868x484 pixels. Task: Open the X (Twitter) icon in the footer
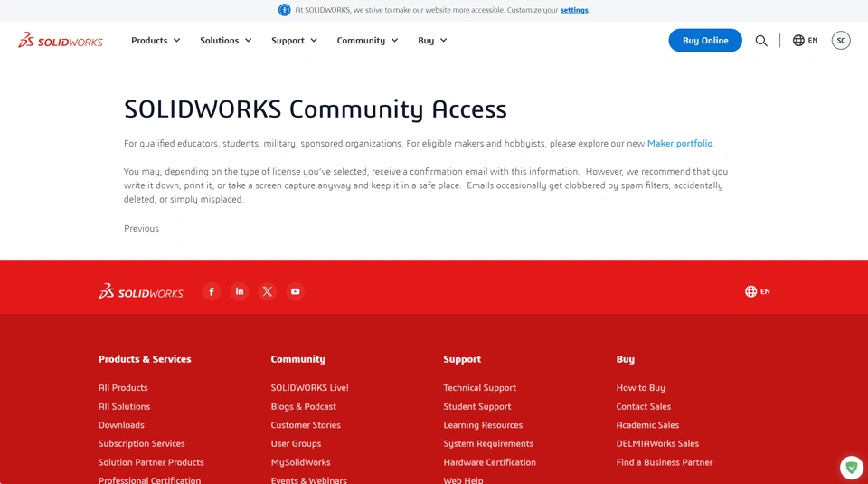pyautogui.click(x=268, y=292)
